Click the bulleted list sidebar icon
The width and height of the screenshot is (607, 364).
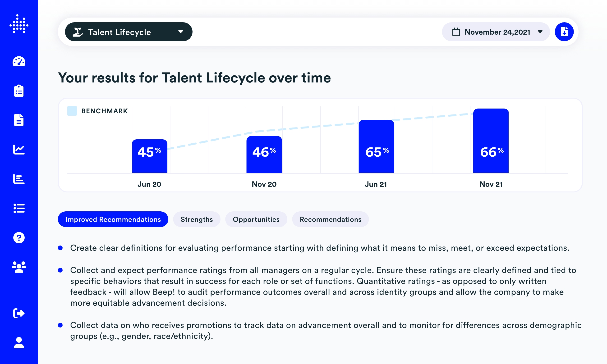point(19,208)
